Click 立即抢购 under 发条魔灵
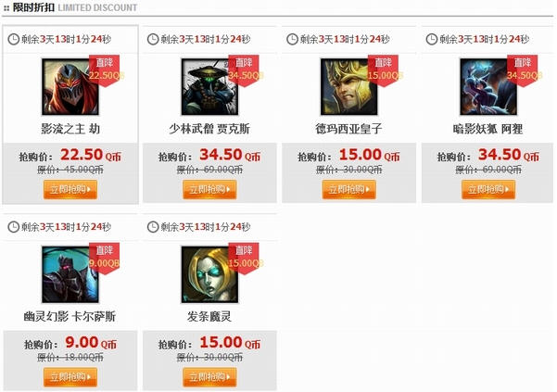The width and height of the screenshot is (557, 392). 209,377
